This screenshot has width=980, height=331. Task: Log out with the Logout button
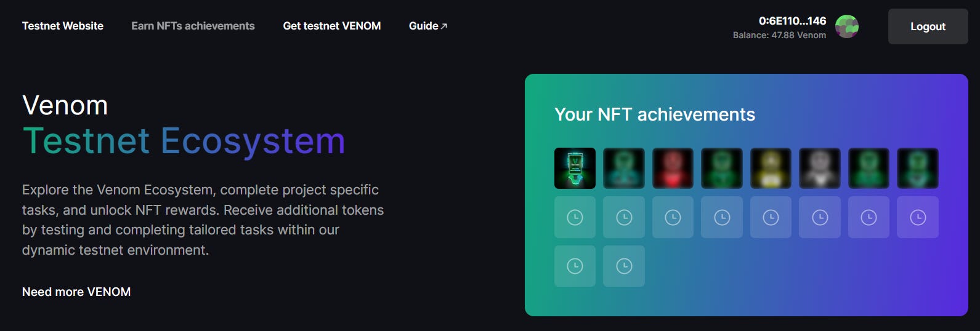[x=928, y=26]
